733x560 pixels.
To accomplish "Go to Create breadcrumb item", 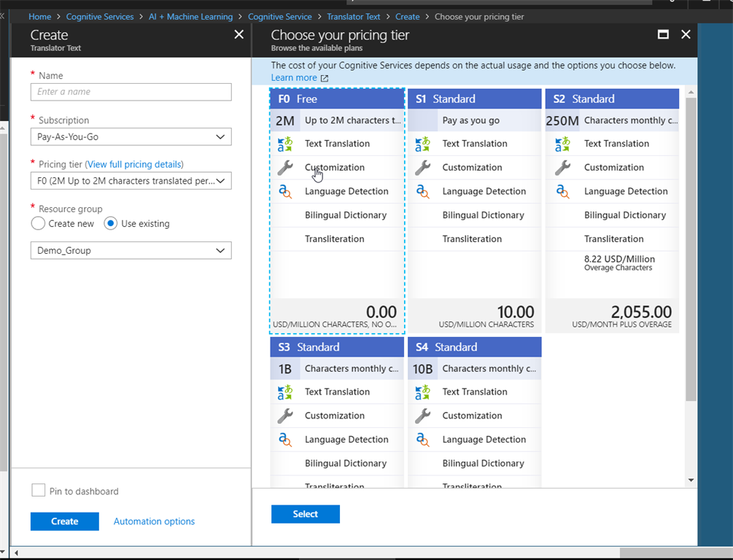I will point(407,17).
